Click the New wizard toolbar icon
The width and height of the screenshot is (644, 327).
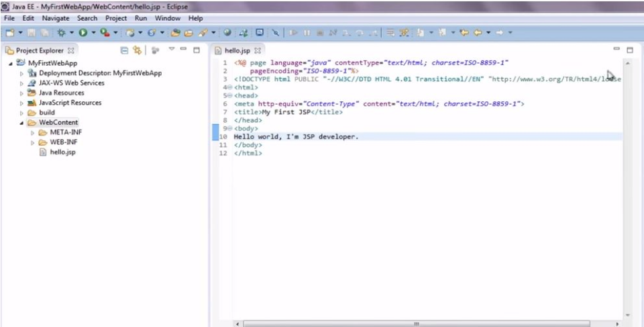pos(9,32)
